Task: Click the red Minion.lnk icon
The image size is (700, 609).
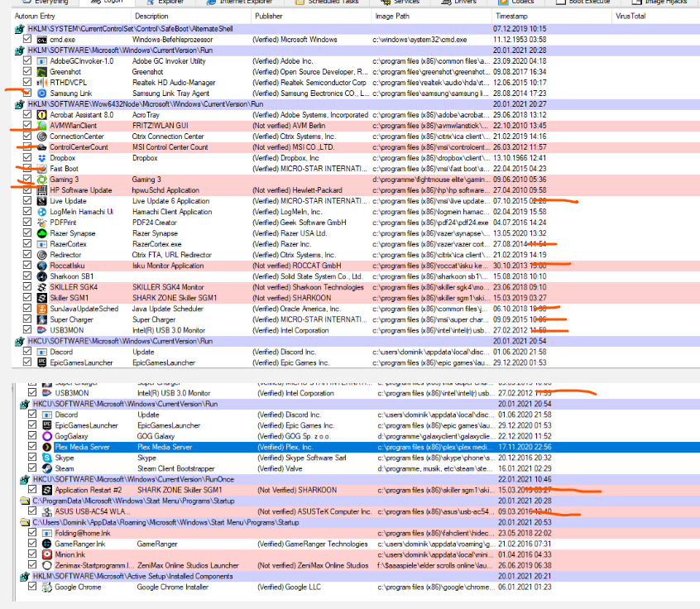Action: point(47,554)
